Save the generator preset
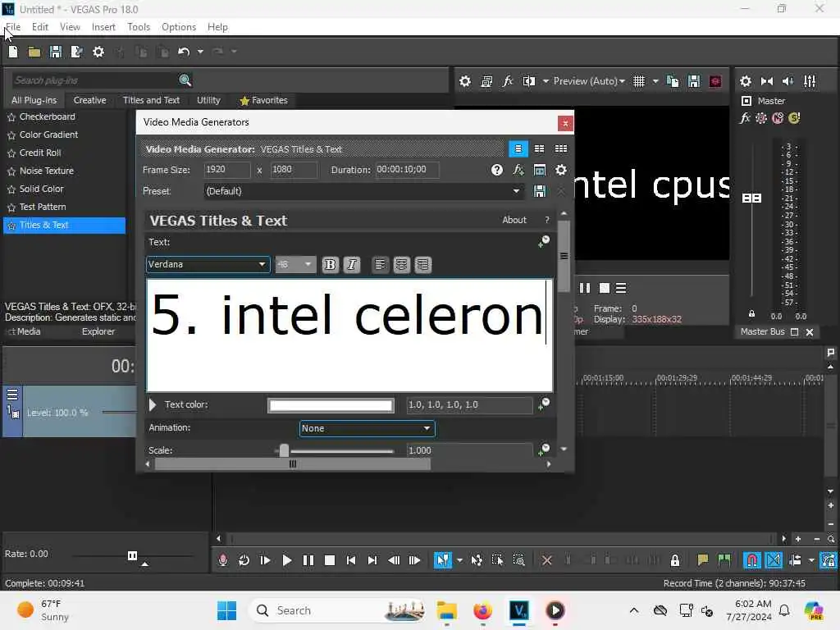Viewport: 840px width, 630px height. coord(540,191)
